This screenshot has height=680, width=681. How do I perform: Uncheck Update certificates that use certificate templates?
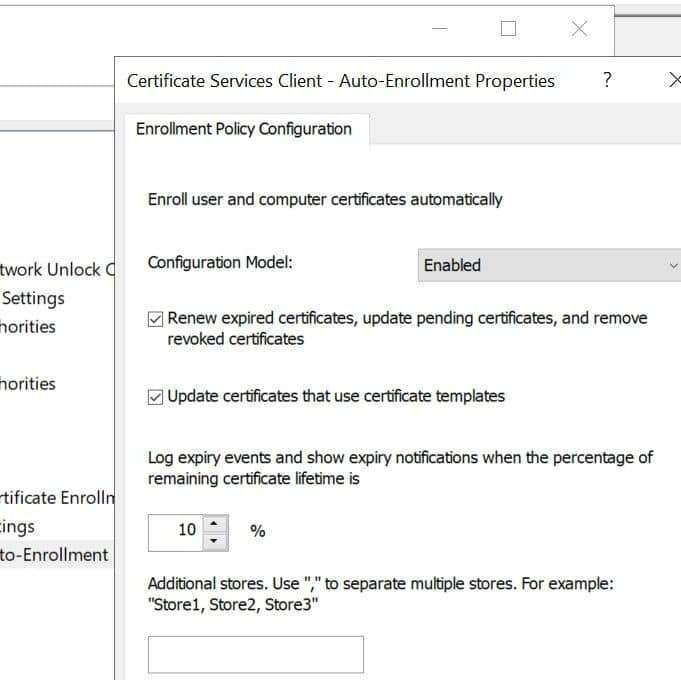(155, 397)
